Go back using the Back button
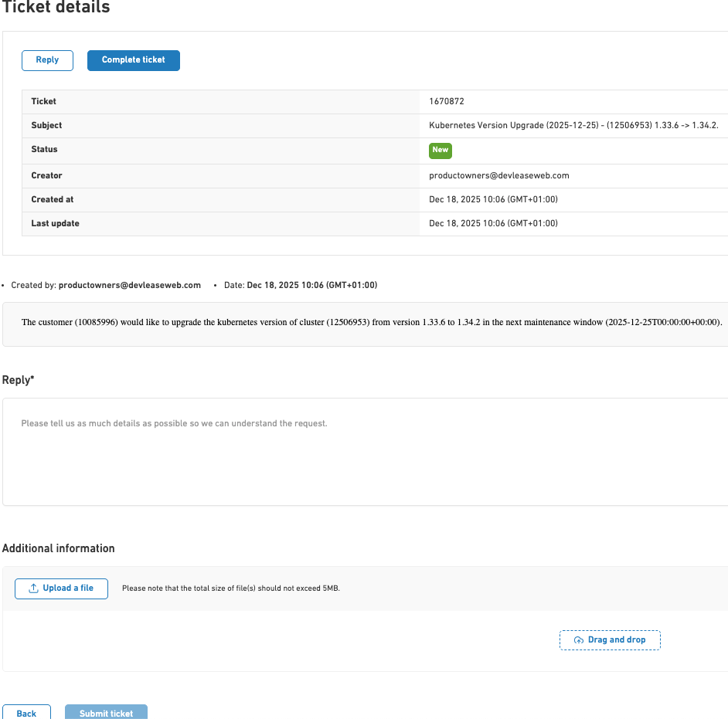 [26, 713]
